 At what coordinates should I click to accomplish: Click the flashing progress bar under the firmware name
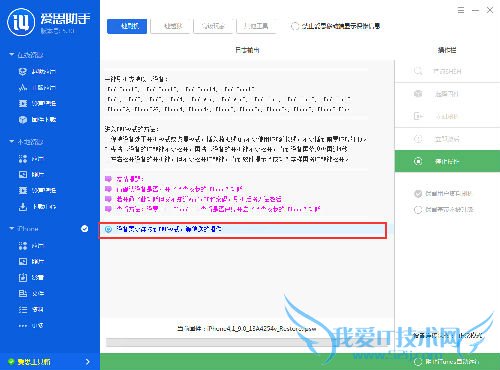pos(247,342)
